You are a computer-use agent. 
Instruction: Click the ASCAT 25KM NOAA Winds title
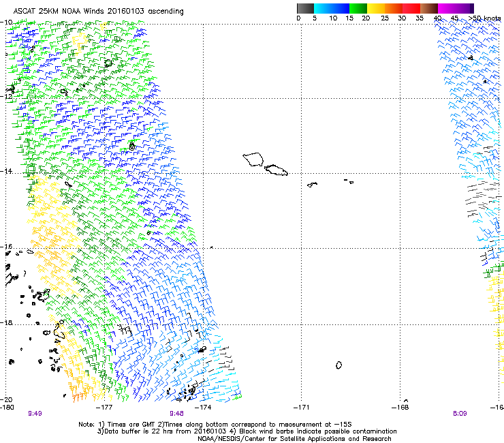(98, 12)
